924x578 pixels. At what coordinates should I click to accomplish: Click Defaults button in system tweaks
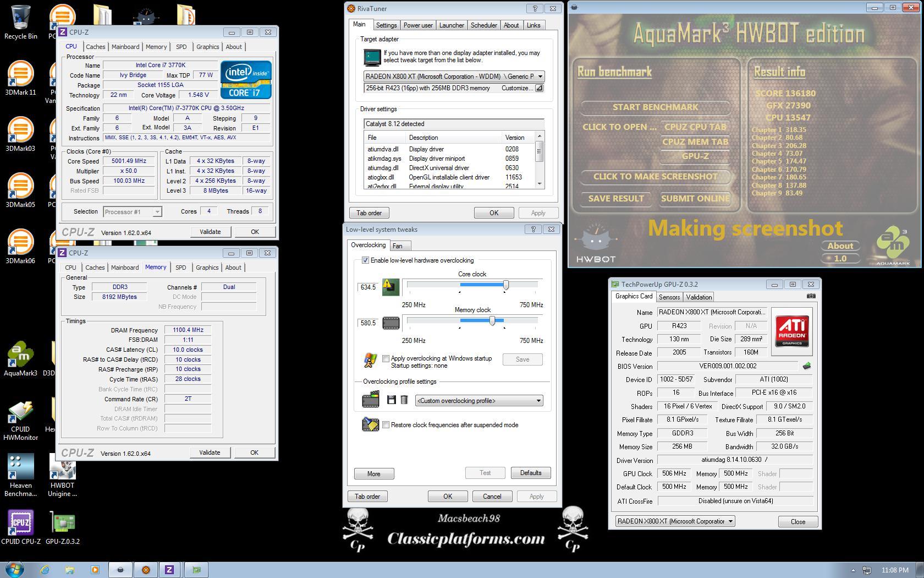click(531, 473)
